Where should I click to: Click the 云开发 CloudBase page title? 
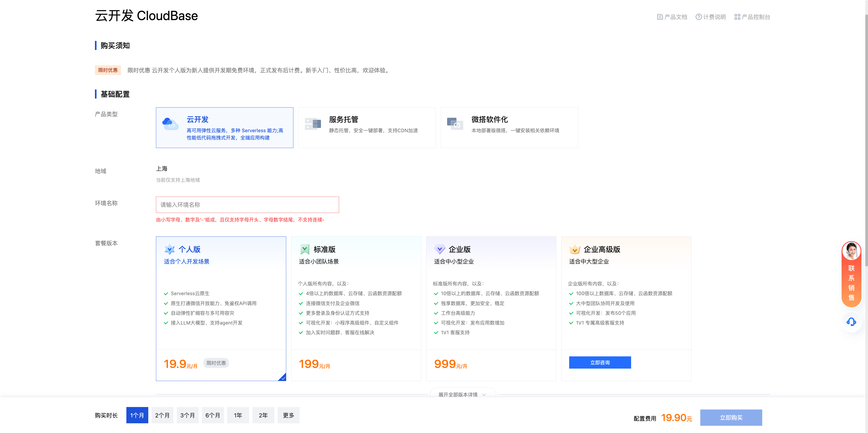click(x=146, y=16)
